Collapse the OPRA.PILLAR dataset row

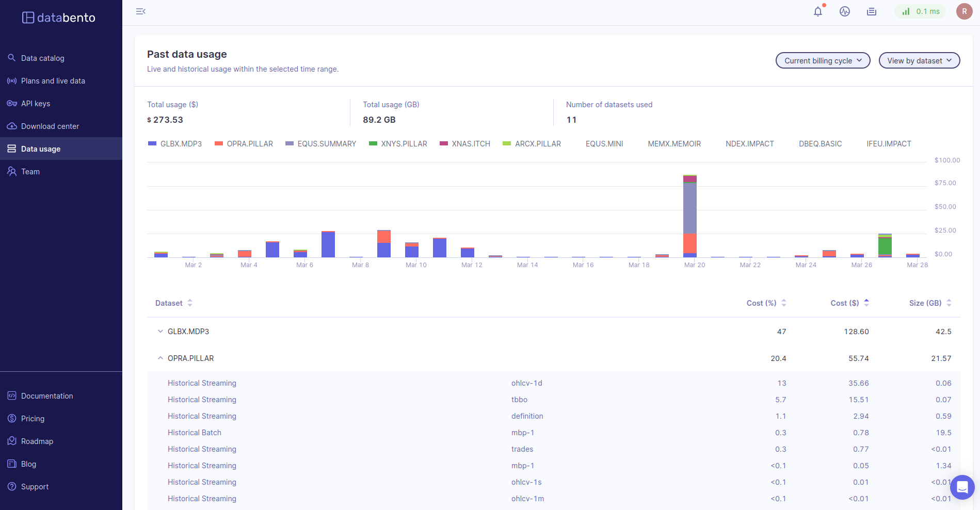click(x=160, y=358)
